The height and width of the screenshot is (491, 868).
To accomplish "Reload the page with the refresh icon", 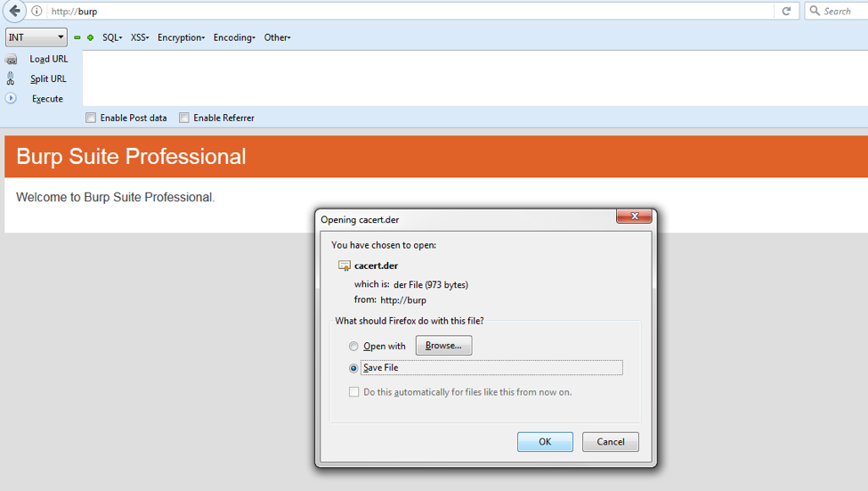I will point(786,11).
